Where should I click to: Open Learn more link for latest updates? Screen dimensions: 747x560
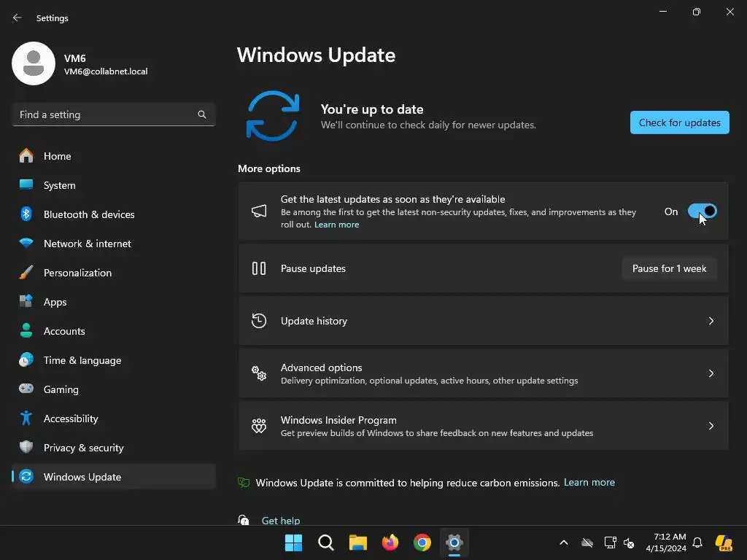click(336, 225)
